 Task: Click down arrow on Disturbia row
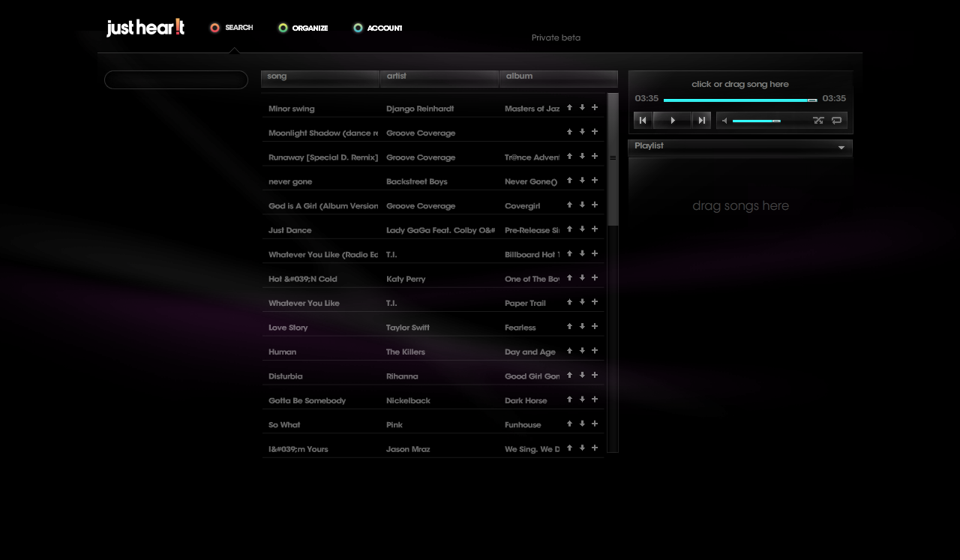pyautogui.click(x=582, y=375)
